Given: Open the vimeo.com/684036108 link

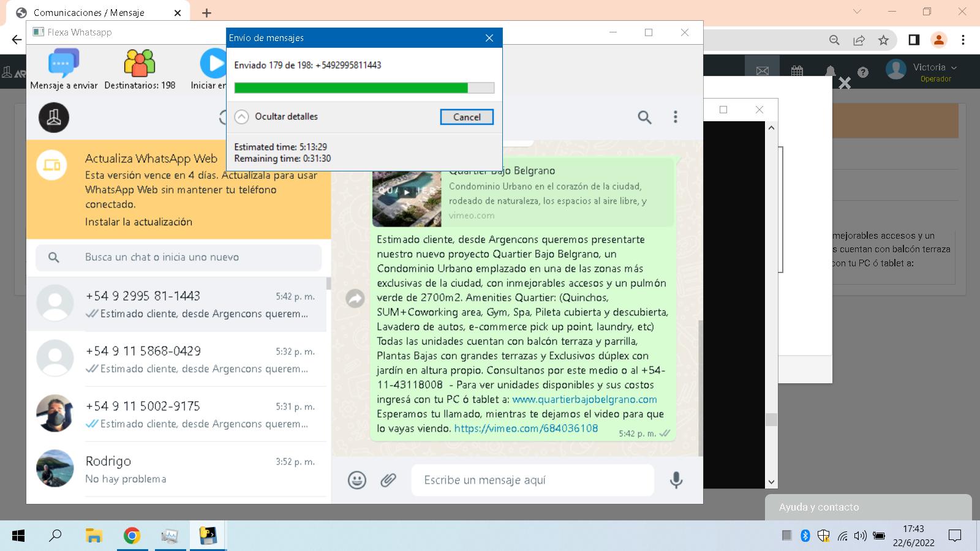Looking at the screenshot, I should tap(526, 429).
